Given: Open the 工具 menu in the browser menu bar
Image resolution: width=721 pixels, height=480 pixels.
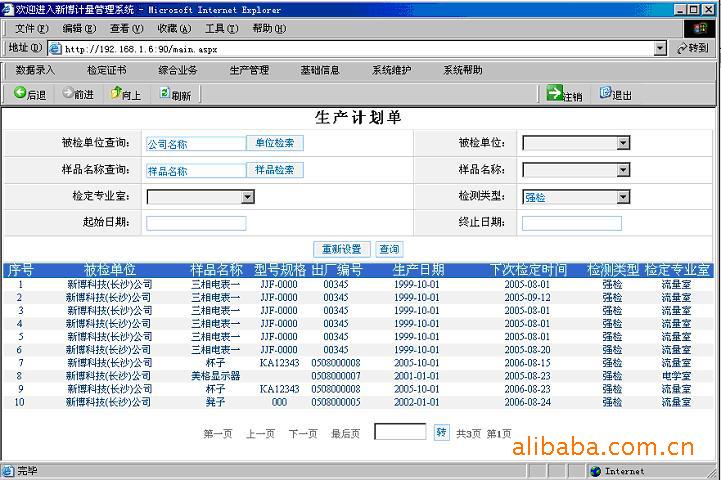Looking at the screenshot, I should coord(221,28).
